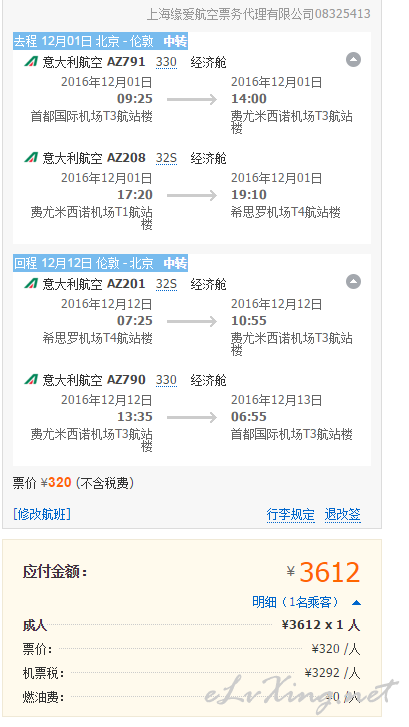
Task: Open the 退改签 refund policy link
Action: [x=343, y=514]
